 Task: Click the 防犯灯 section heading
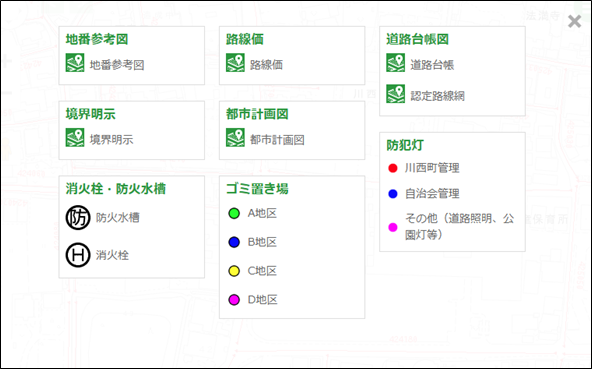[405, 145]
